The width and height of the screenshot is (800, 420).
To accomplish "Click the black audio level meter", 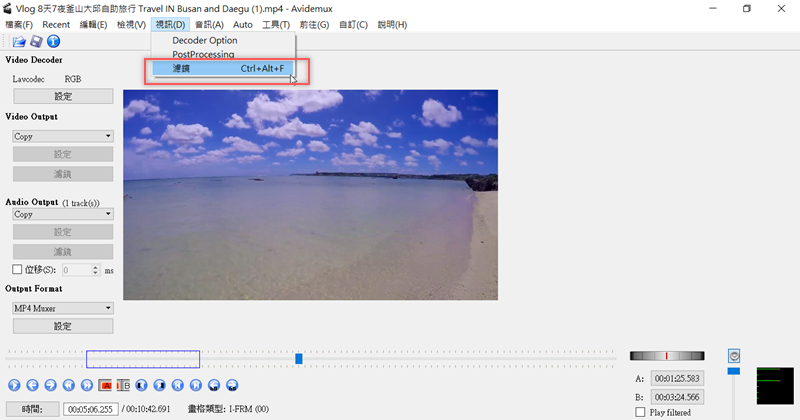I will 775,386.
